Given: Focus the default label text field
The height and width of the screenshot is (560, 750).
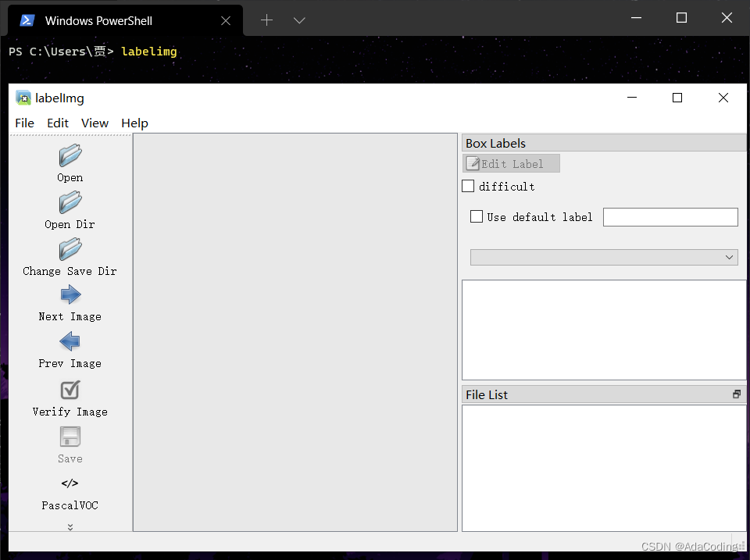Looking at the screenshot, I should click(x=670, y=217).
